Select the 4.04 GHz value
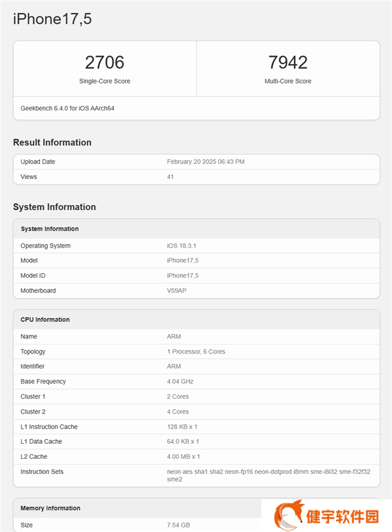392x532 pixels. click(x=180, y=382)
